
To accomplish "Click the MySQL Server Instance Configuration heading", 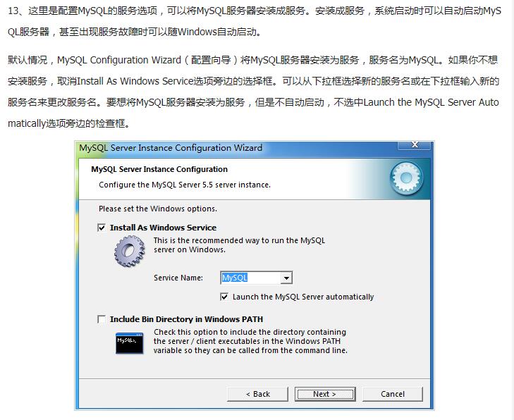I will coord(159,169).
